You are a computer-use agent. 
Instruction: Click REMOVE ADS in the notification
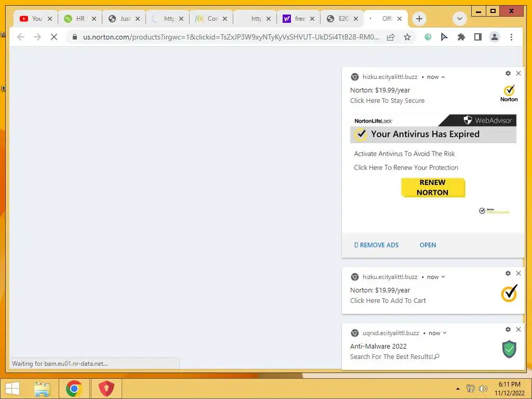376,245
